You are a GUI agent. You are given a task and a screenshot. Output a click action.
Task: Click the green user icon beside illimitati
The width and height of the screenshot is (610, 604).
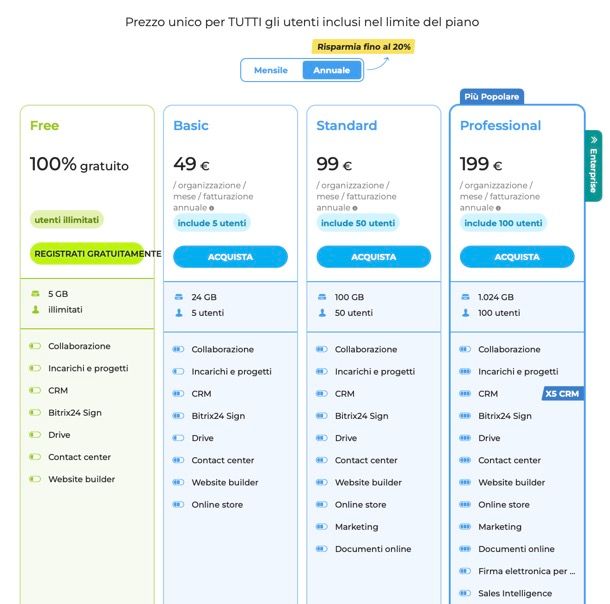point(35,310)
